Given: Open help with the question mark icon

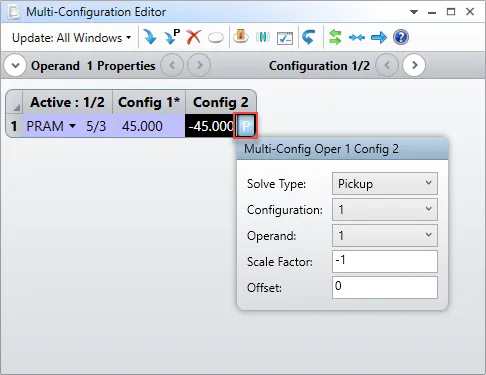Looking at the screenshot, I should 401,37.
